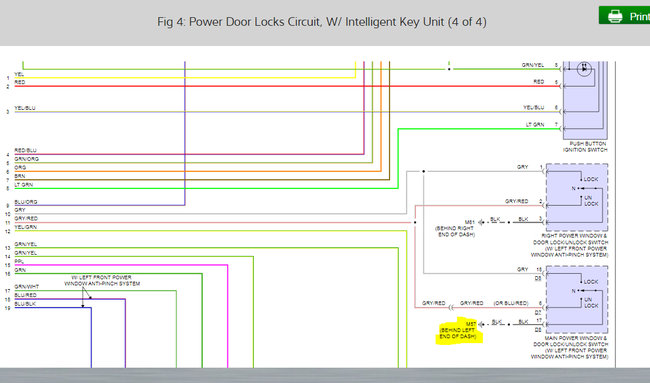Screen dimensions: 650x383
Task: Click the BLU/RED wire label at row 18
Action: (x=25, y=296)
